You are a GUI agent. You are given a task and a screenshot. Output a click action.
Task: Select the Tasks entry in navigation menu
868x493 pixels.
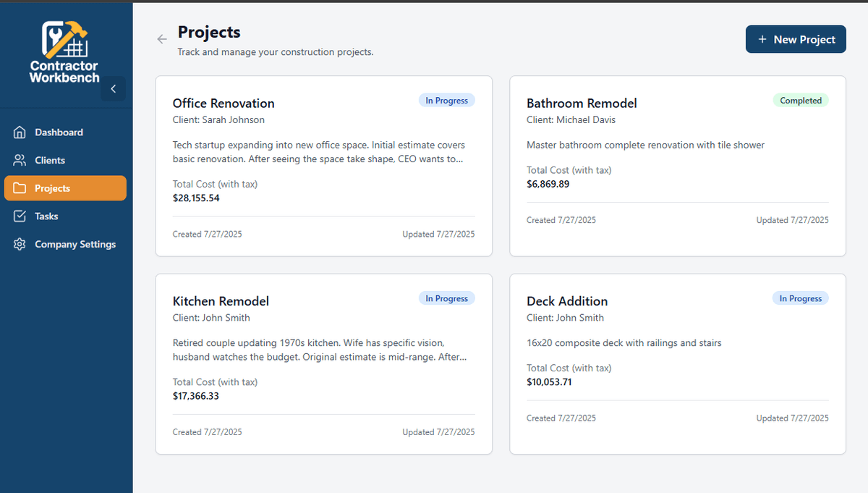(x=46, y=216)
